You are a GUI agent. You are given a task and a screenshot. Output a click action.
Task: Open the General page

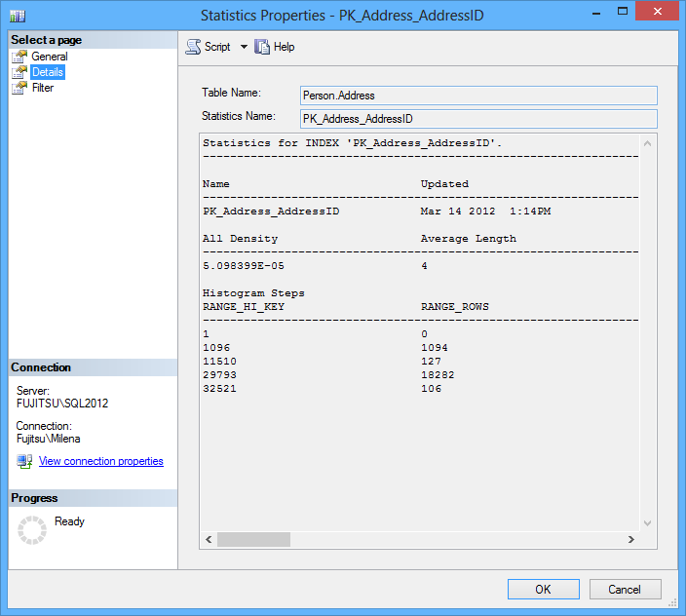click(x=50, y=57)
